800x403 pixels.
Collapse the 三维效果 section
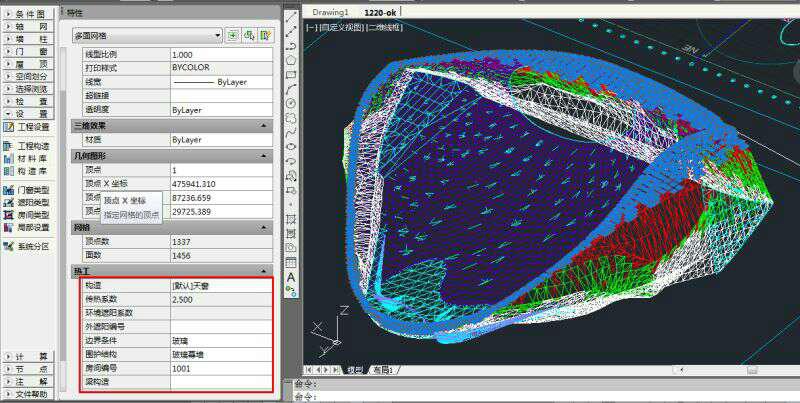(x=264, y=126)
